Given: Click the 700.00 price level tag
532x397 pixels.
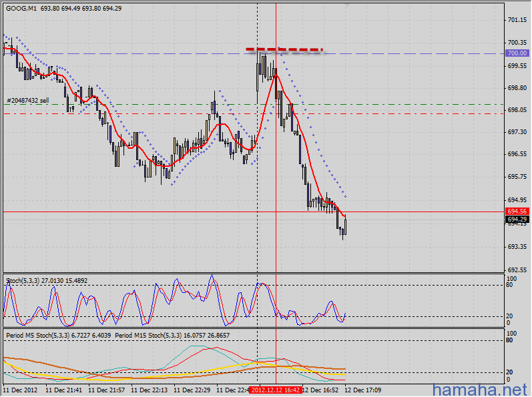Looking at the screenshot, I should tap(517, 53).
